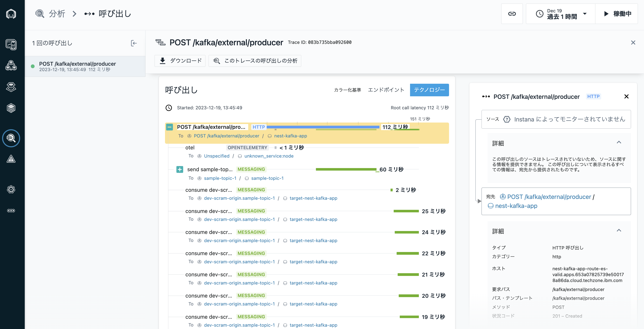Select エンドポイント color coding option
Viewport: 644px width, 329px height.
tap(386, 90)
